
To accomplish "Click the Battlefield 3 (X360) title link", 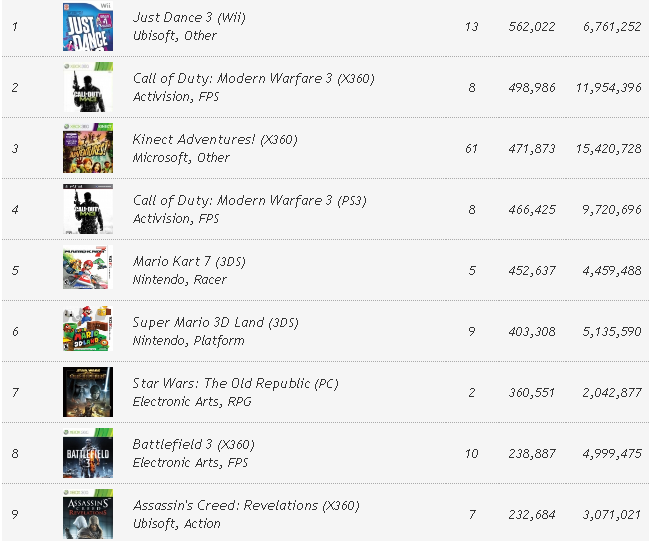I will [193, 445].
